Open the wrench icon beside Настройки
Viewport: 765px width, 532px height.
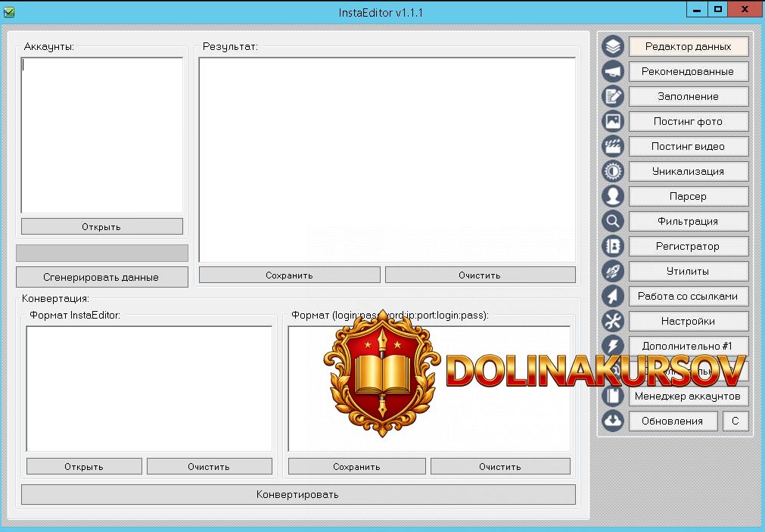tap(613, 321)
